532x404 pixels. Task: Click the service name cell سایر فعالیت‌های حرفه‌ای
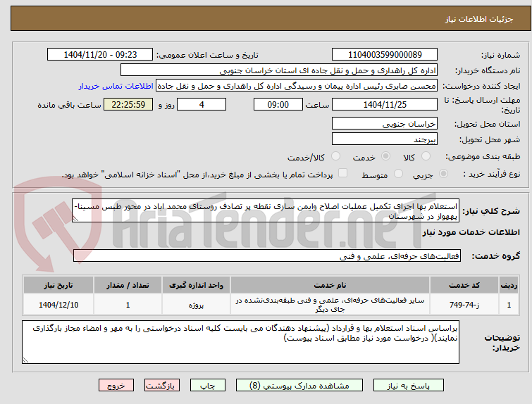click(x=330, y=305)
